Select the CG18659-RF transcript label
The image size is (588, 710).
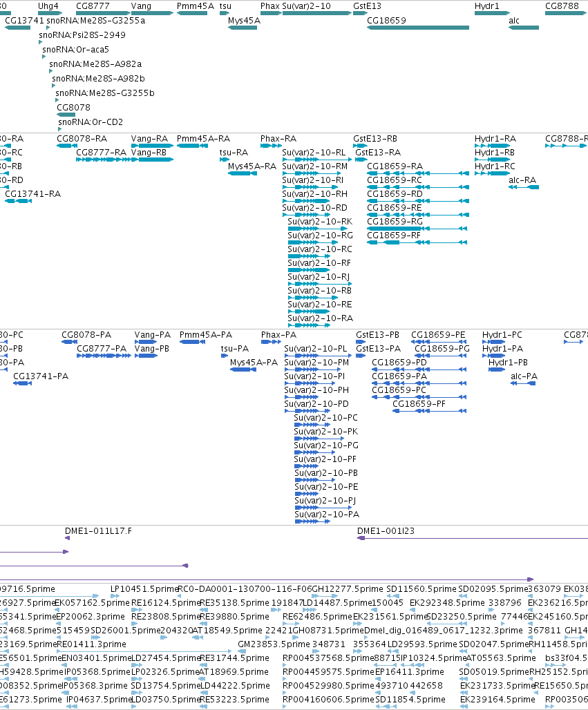[394, 236]
